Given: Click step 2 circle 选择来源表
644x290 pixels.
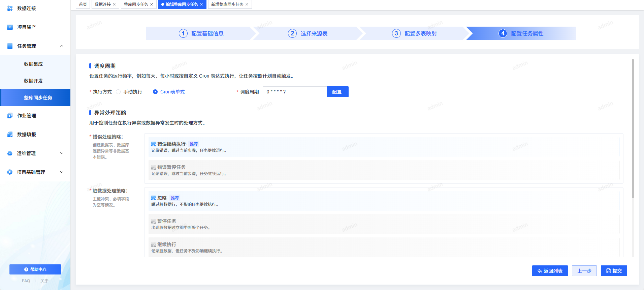Looking at the screenshot, I should point(292,33).
